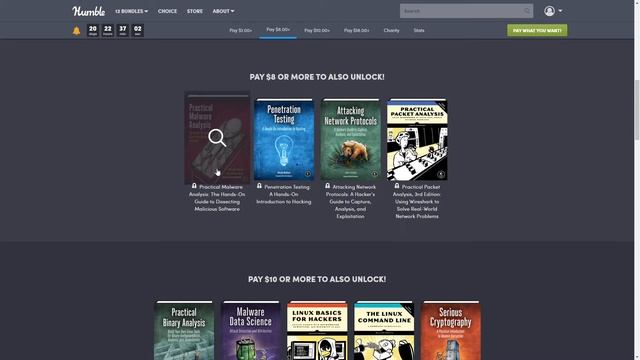
Task: Click the page vertical scrollbar thumb
Action: click(637, 109)
